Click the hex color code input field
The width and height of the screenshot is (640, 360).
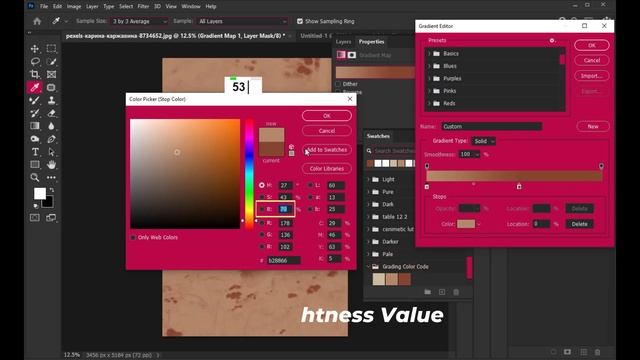pyautogui.click(x=284, y=260)
